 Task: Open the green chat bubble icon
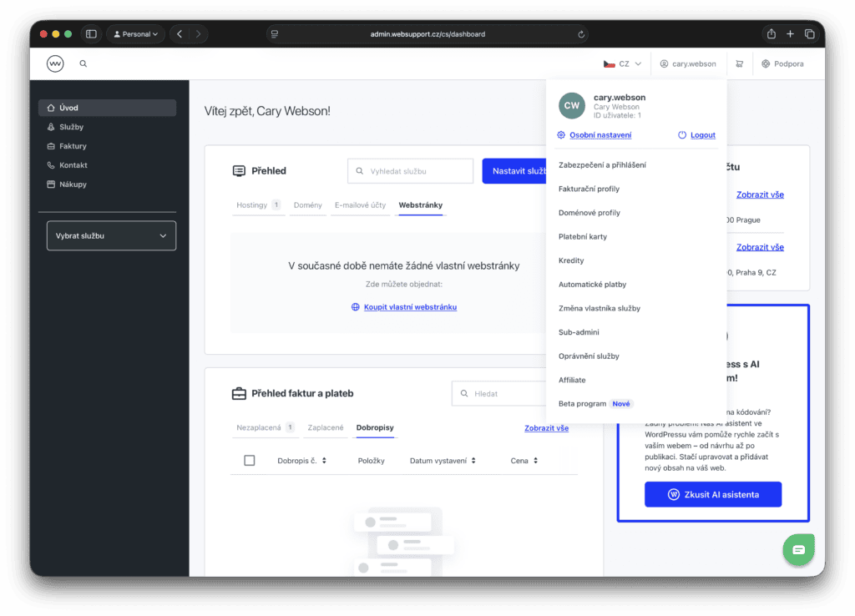[798, 549]
